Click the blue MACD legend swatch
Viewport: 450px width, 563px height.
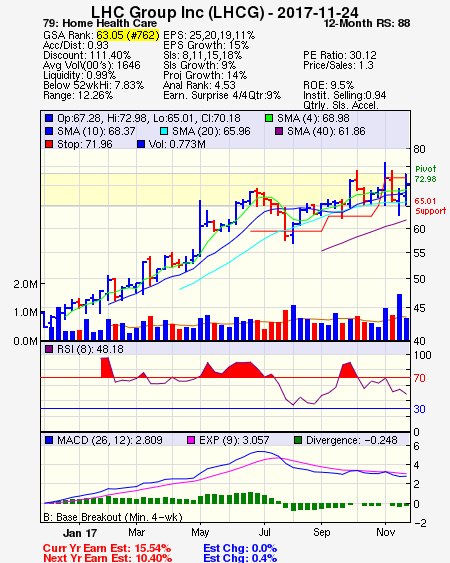pyautogui.click(x=49, y=440)
